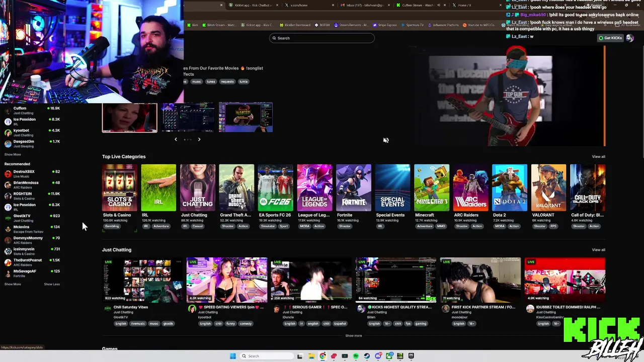
Task: Switch to the Gmail Inbox tab
Action: (x=365, y=5)
